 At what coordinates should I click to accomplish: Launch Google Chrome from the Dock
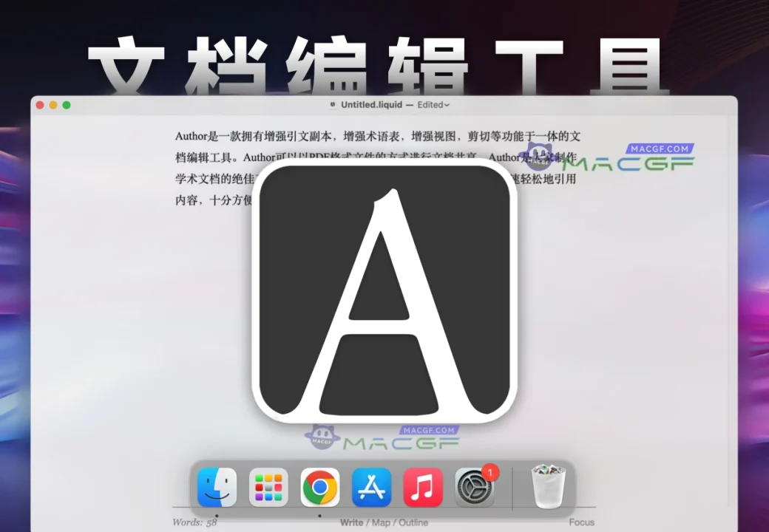click(x=319, y=488)
